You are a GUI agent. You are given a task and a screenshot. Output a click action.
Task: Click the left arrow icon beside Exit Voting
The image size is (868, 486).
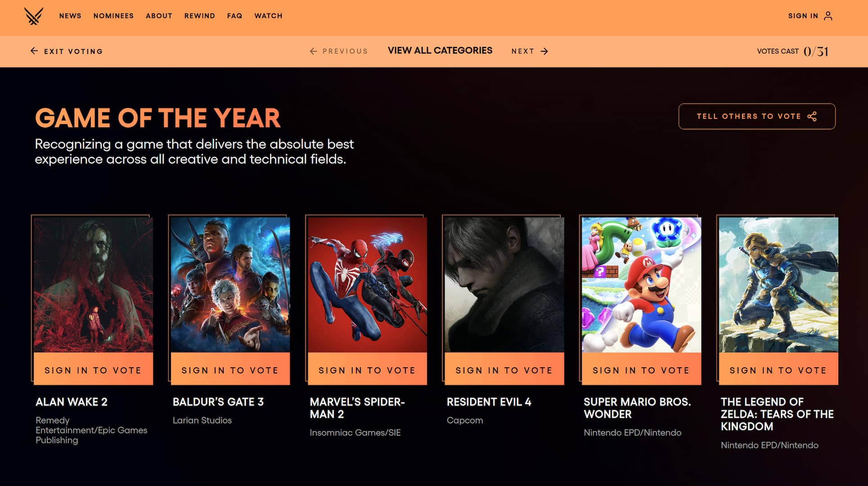34,51
